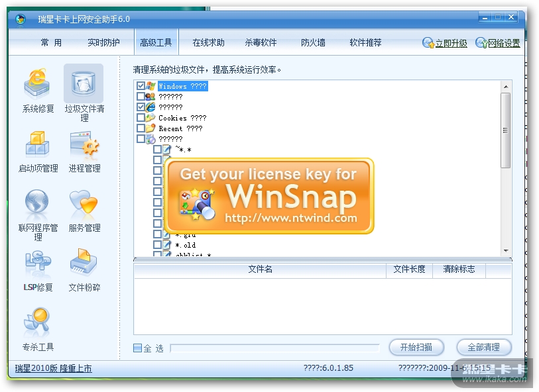Open the 在线求助 tab
The height and width of the screenshot is (392, 539).
coord(208,42)
